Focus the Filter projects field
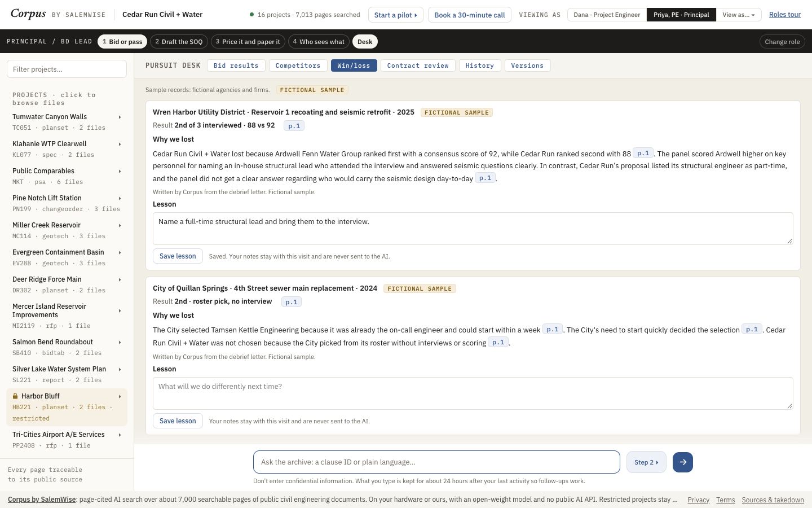 point(67,69)
